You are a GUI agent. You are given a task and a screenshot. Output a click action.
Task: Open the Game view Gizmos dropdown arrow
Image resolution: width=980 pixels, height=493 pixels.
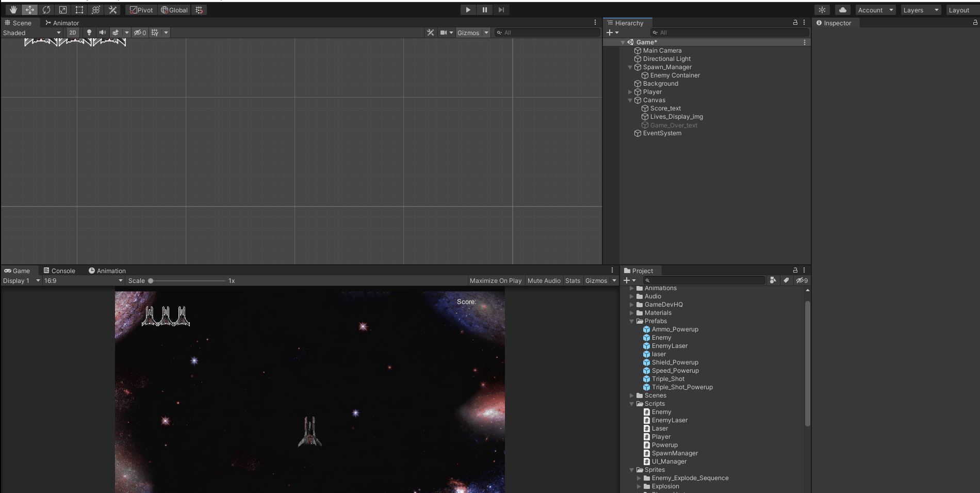point(614,281)
